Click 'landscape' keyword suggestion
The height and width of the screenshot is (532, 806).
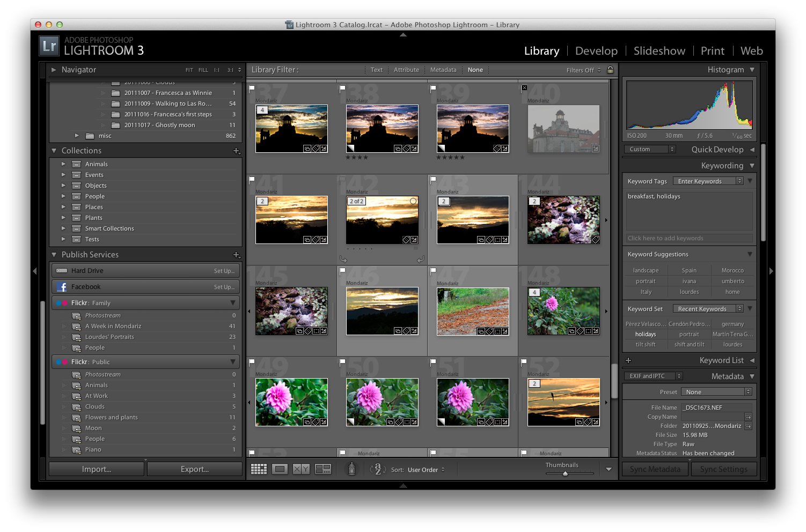click(x=646, y=270)
